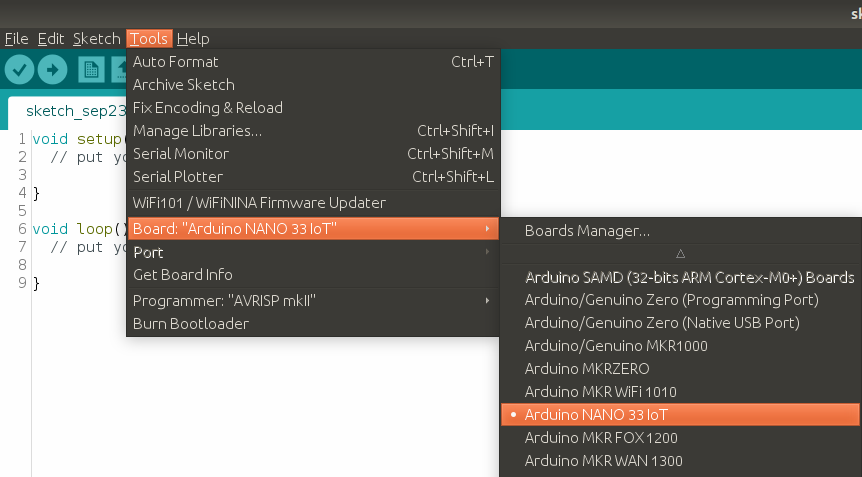Screen dimensions: 862x477
Task: Open Manage Libraries...
Action: coord(313,131)
